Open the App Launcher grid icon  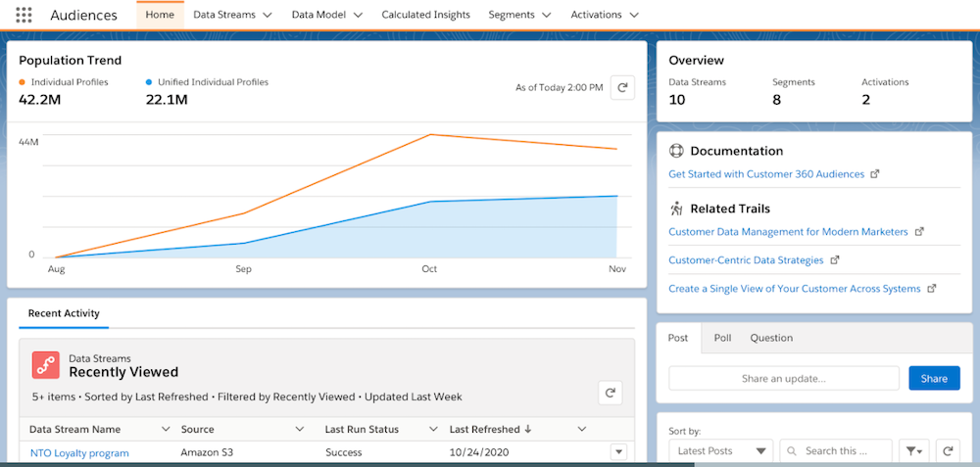coord(24,16)
